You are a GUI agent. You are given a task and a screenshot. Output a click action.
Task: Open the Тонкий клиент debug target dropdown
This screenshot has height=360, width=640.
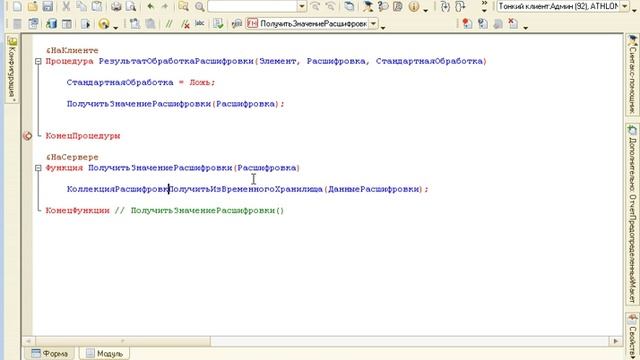624,6
